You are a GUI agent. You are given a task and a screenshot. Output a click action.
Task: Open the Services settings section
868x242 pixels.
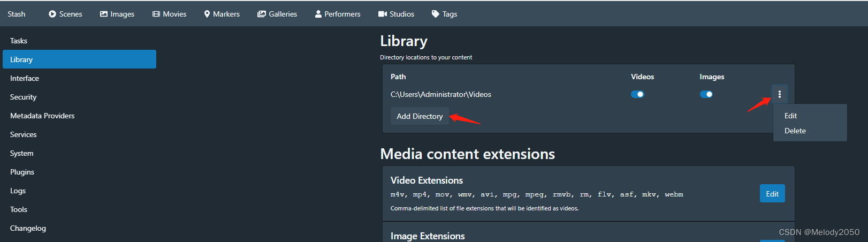(79, 134)
